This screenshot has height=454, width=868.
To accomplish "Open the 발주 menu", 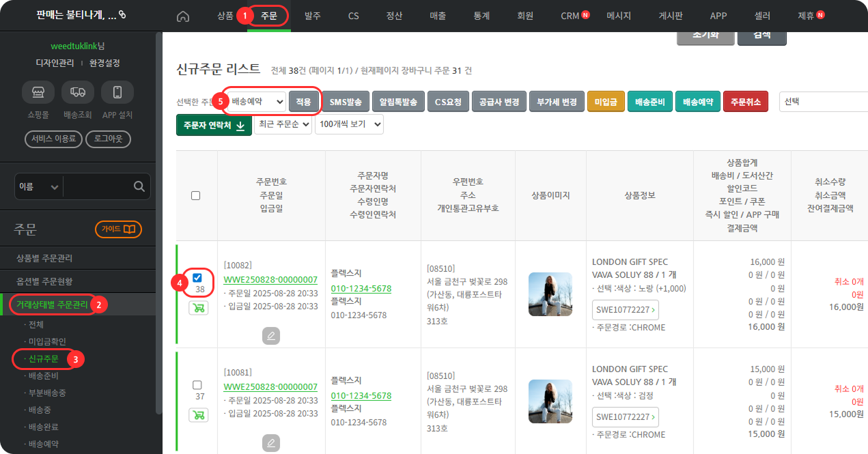I will coord(313,16).
